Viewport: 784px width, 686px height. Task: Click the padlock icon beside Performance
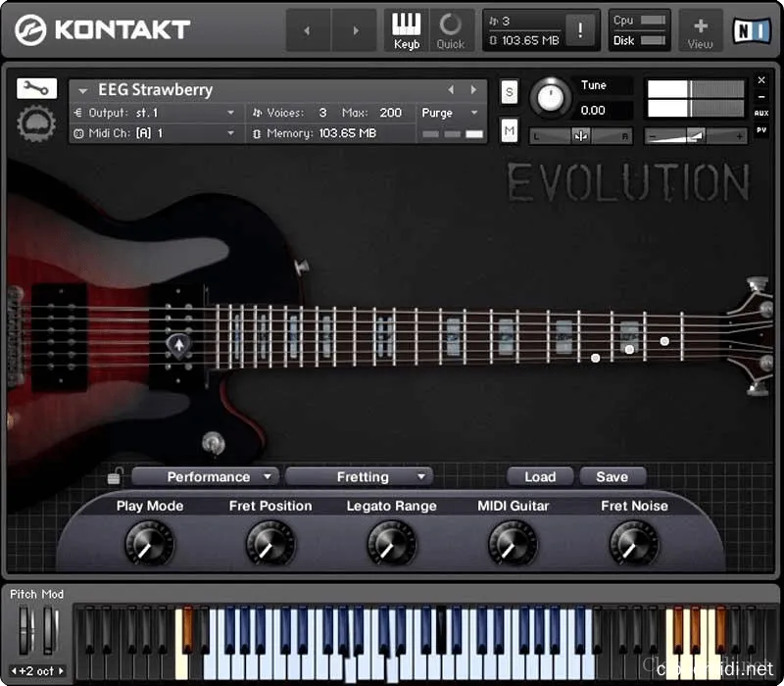116,477
